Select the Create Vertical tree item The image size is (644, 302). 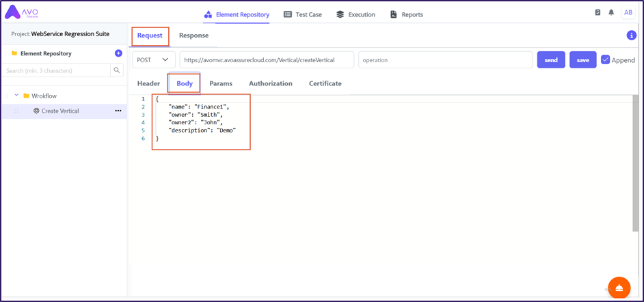coord(59,111)
